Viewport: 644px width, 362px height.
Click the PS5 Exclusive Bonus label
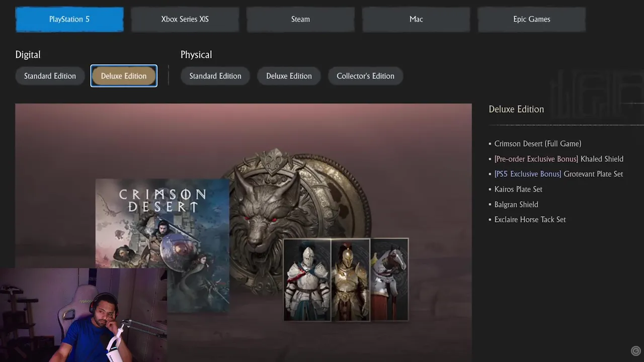click(x=528, y=174)
